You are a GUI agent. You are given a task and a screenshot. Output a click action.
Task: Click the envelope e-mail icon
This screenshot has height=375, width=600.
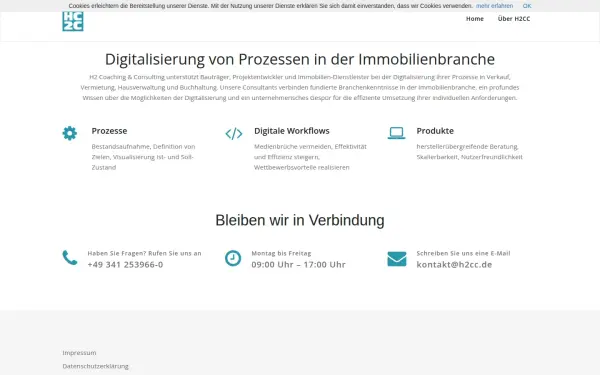[x=397, y=259]
